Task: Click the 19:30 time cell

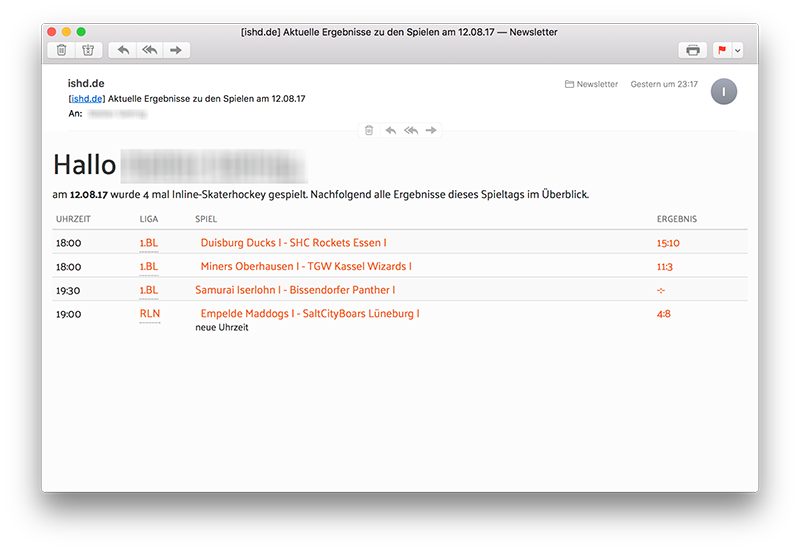Action: (68, 291)
